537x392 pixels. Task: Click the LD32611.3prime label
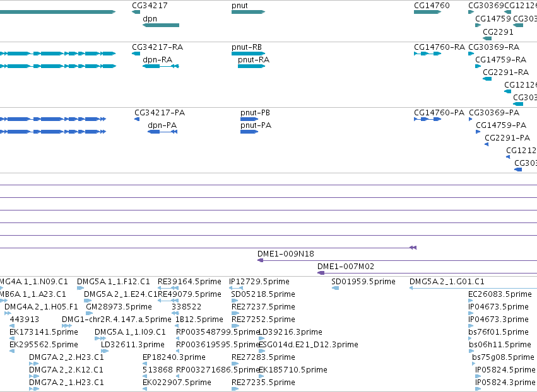pos(133,345)
